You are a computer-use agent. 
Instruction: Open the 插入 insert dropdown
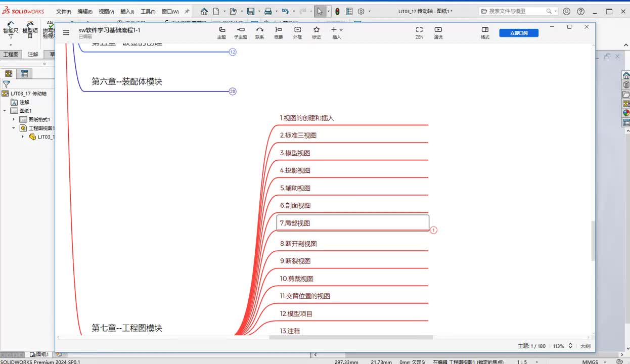coord(337,33)
